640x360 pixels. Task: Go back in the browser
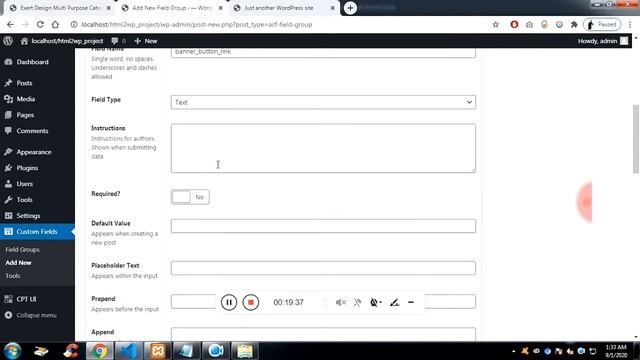(10, 24)
